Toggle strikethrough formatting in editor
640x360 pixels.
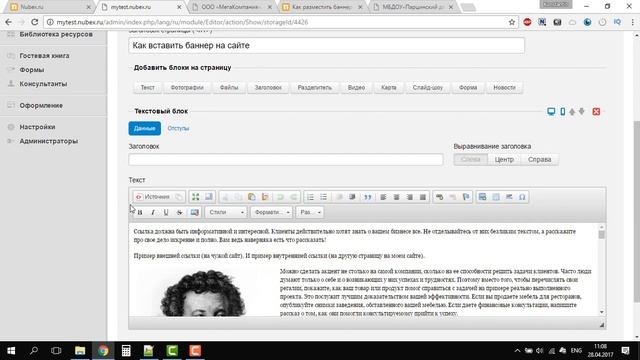tap(179, 212)
